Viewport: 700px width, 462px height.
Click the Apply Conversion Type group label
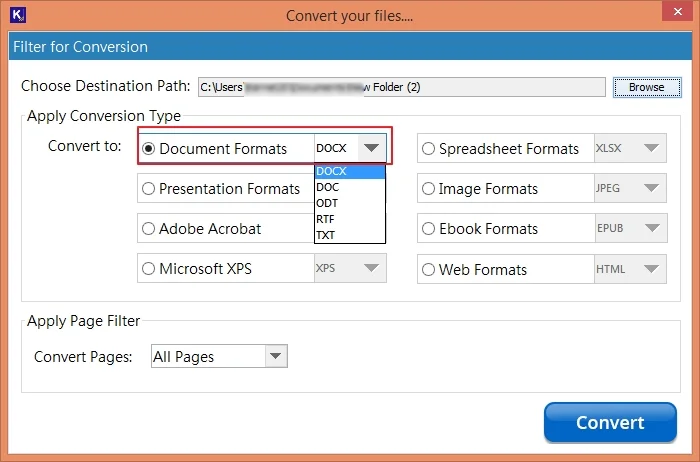pos(104,116)
